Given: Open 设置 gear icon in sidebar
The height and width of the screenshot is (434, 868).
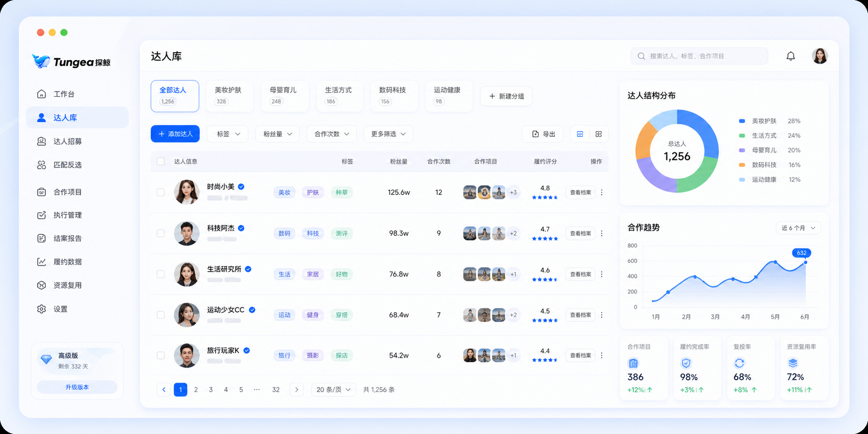Looking at the screenshot, I should (42, 309).
